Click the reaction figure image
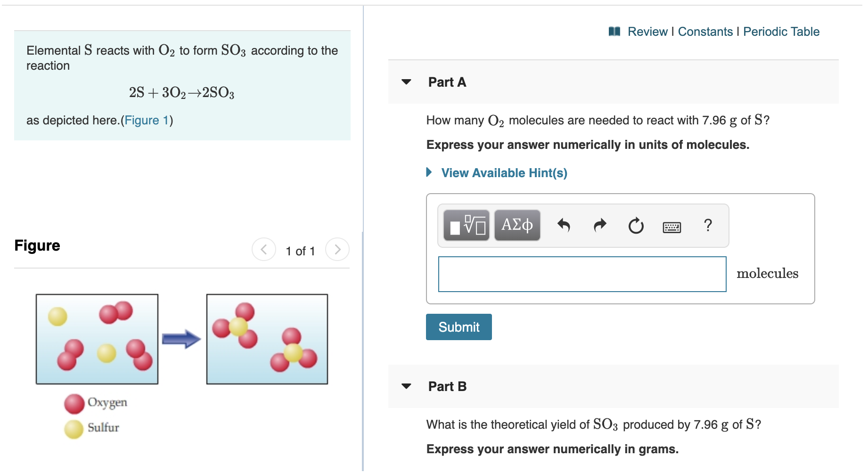The height and width of the screenshot is (473, 868). [181, 338]
